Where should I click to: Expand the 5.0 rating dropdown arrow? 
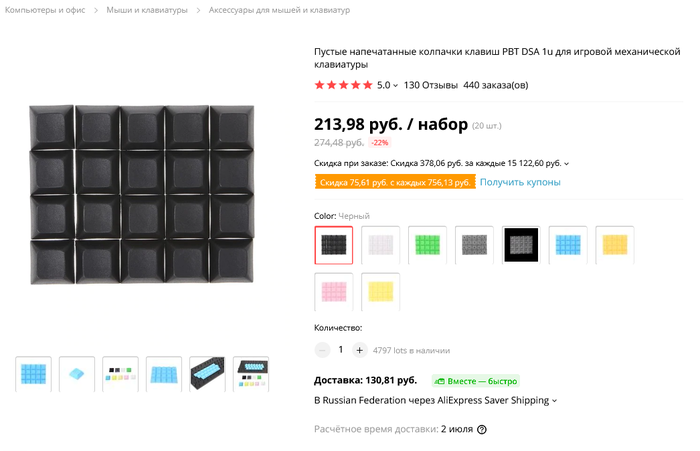point(396,86)
